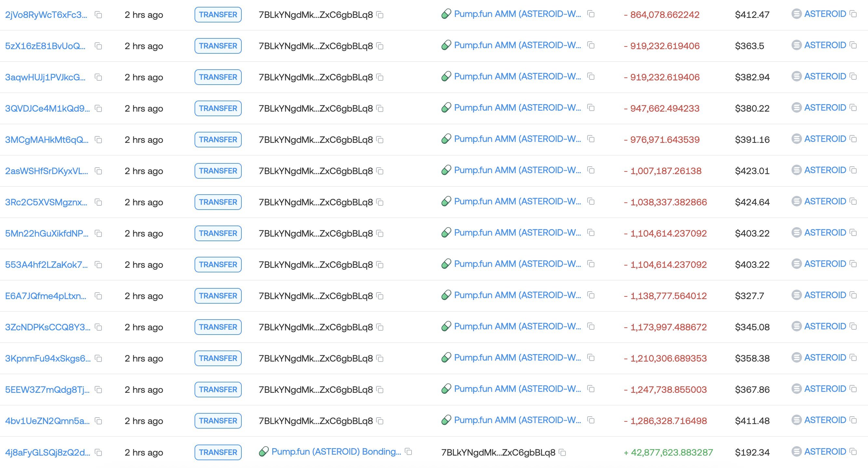
Task: Copy signature 3aqwHUJj1PVJkcG
Action: (98, 77)
